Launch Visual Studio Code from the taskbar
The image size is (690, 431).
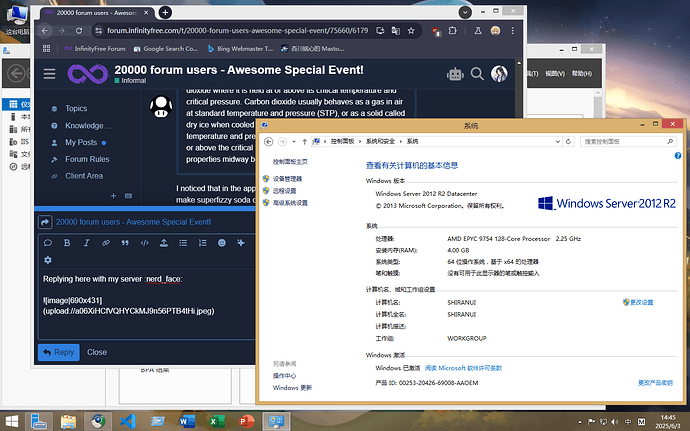coord(128,421)
